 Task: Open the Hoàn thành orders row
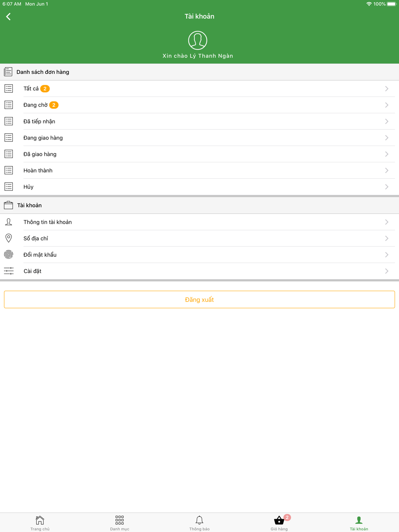click(199, 170)
